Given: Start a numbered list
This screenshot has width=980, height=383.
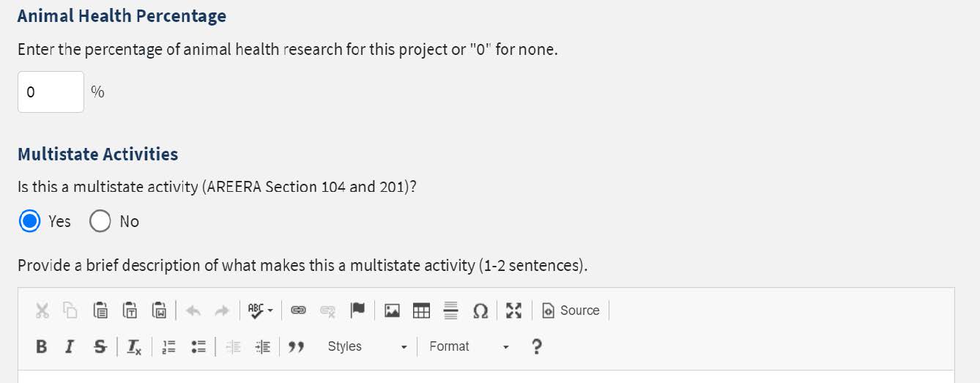Looking at the screenshot, I should tap(168, 346).
